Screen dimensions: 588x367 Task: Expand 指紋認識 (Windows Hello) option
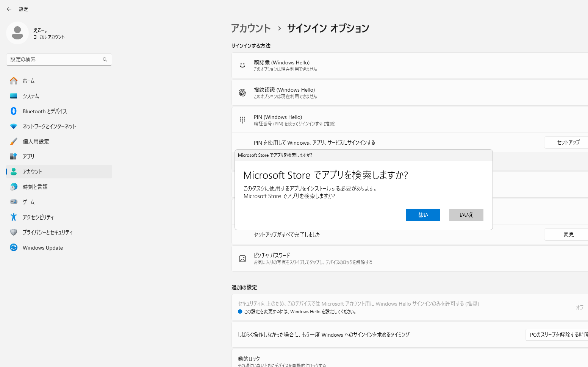(x=410, y=93)
